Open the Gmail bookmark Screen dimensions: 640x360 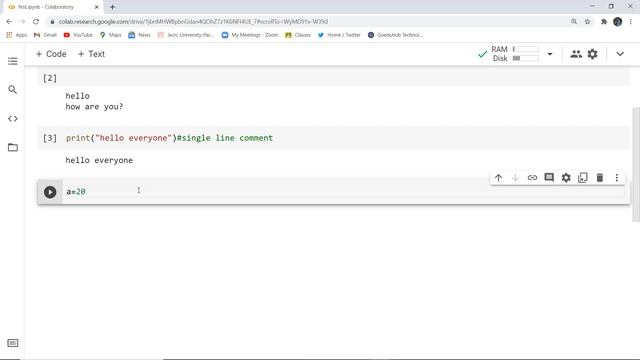point(45,35)
